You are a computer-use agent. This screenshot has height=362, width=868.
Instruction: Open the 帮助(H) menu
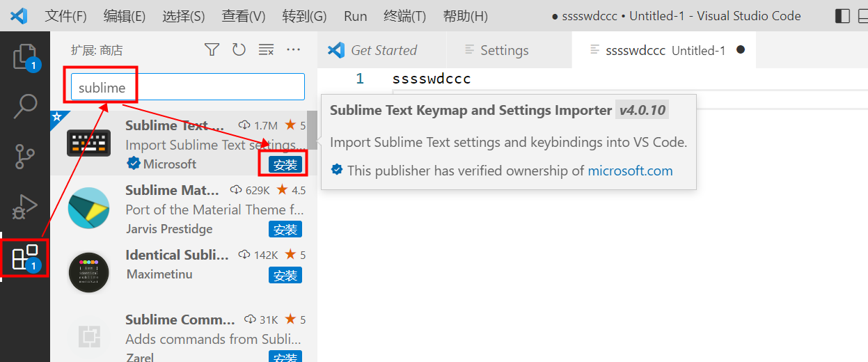pyautogui.click(x=466, y=16)
